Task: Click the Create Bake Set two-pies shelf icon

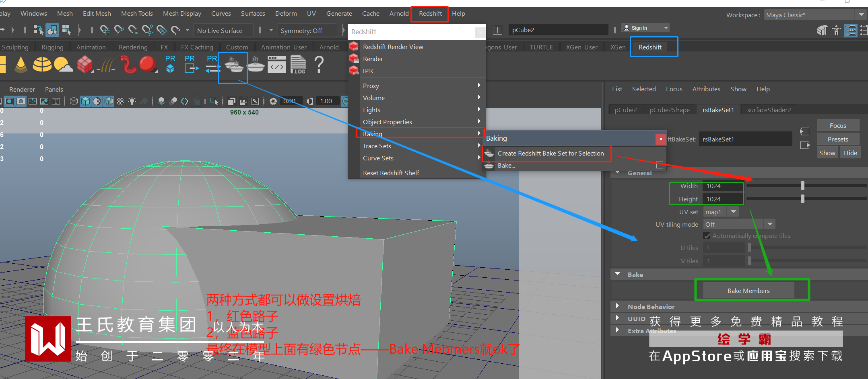Action: click(233, 64)
